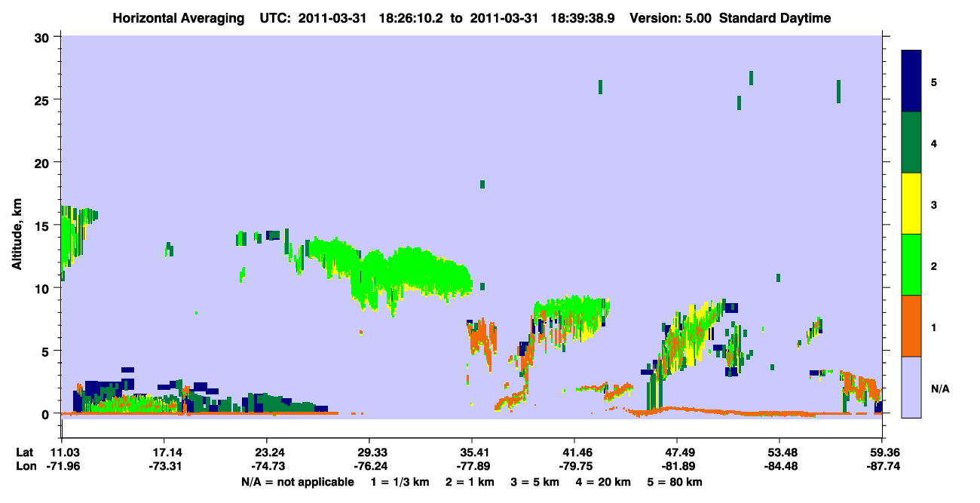Click the yellow color bar segment labeled 3
The width and height of the screenshot is (980, 503).
(x=911, y=204)
